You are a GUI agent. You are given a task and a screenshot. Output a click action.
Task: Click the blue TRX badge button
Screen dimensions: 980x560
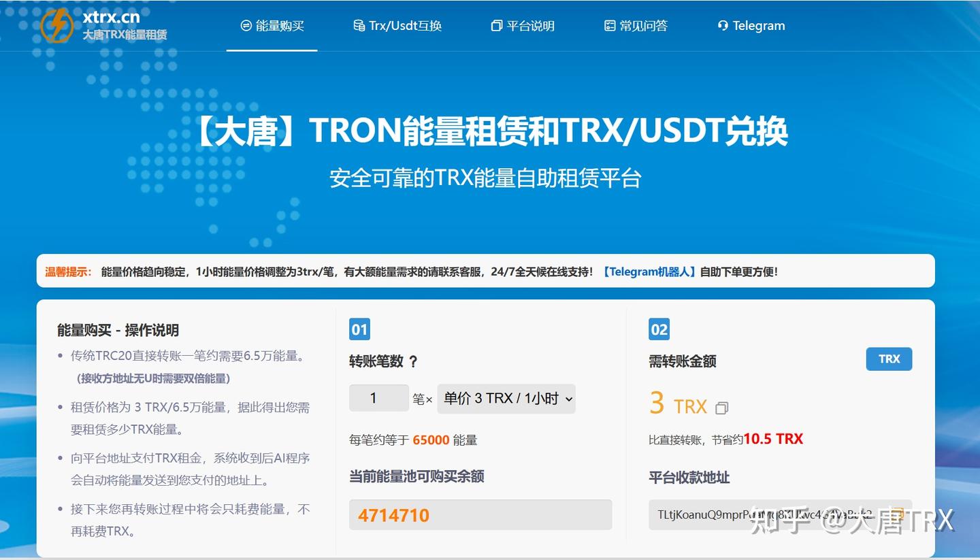click(x=889, y=359)
